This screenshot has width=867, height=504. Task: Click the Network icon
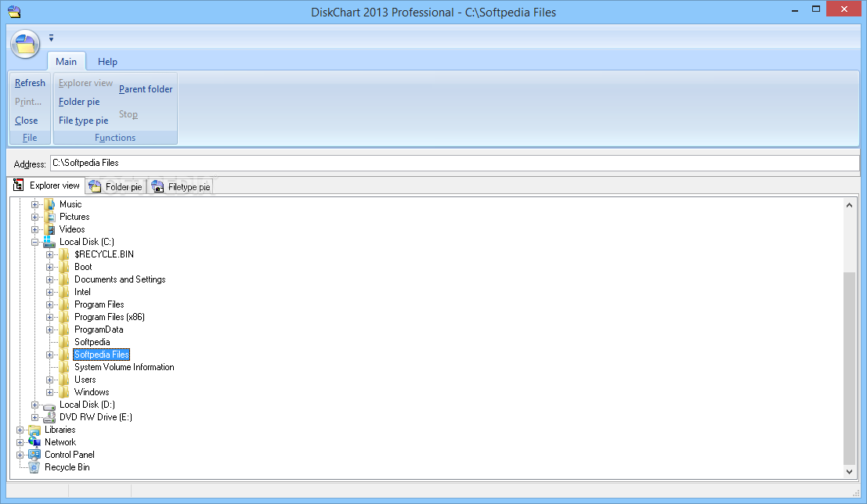tap(34, 442)
